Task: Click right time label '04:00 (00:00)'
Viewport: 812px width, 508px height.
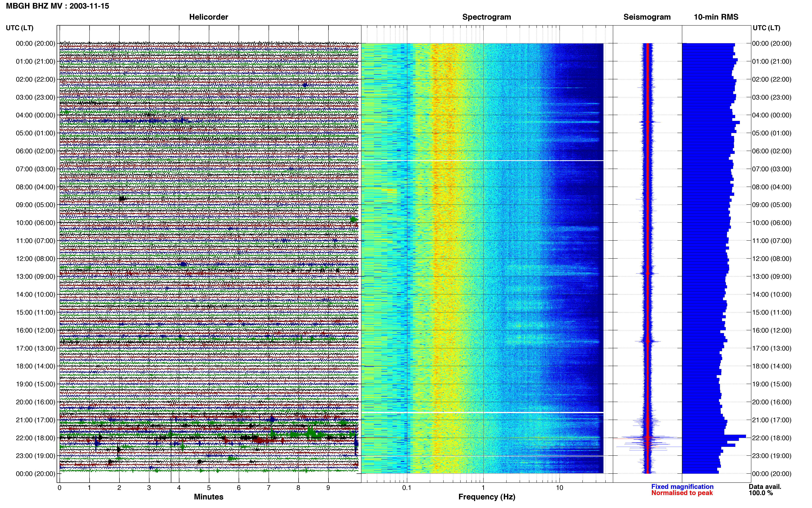Action: pos(772,115)
